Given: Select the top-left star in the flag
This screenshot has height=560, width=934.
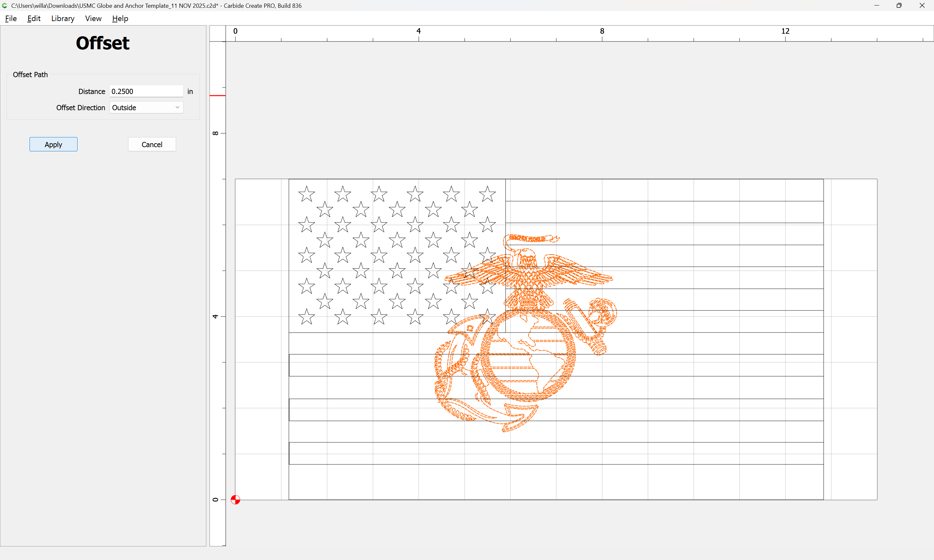Looking at the screenshot, I should pyautogui.click(x=306, y=194).
